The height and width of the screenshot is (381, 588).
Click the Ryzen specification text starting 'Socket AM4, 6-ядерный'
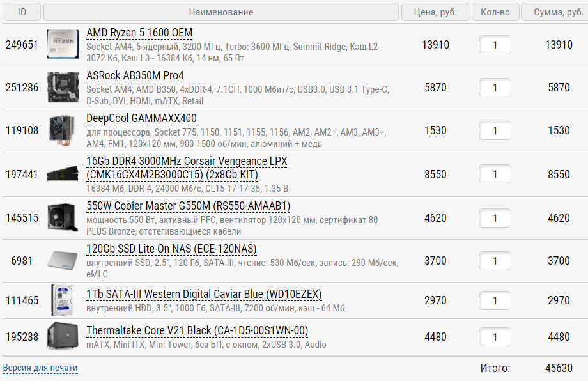point(235,52)
